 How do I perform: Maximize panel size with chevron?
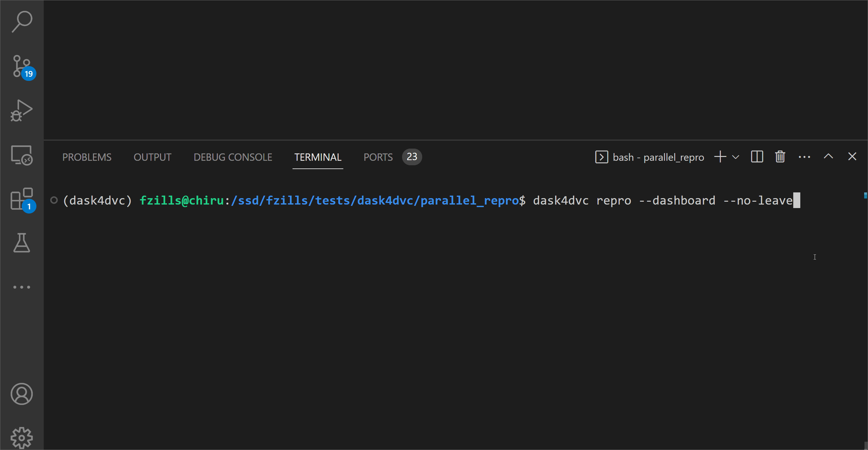pyautogui.click(x=828, y=156)
